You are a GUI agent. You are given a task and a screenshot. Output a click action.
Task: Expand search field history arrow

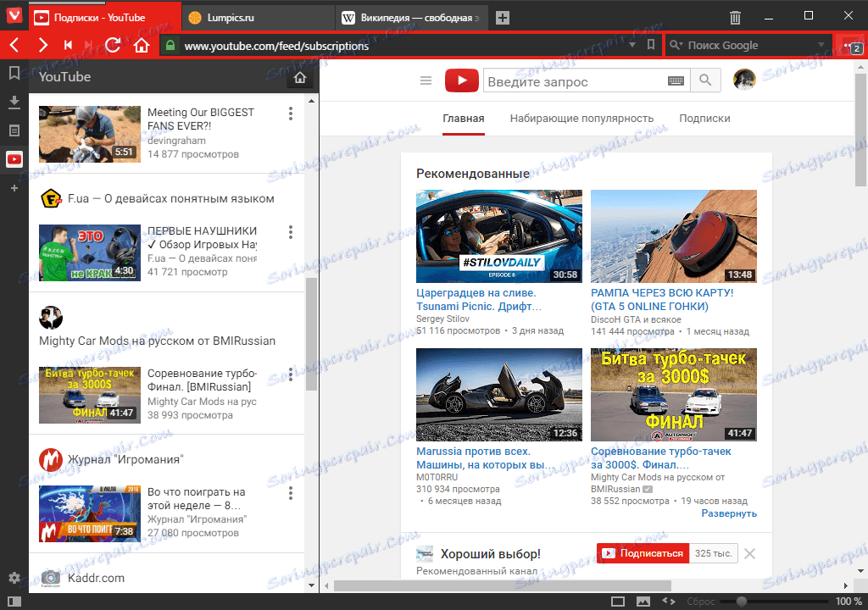821,46
